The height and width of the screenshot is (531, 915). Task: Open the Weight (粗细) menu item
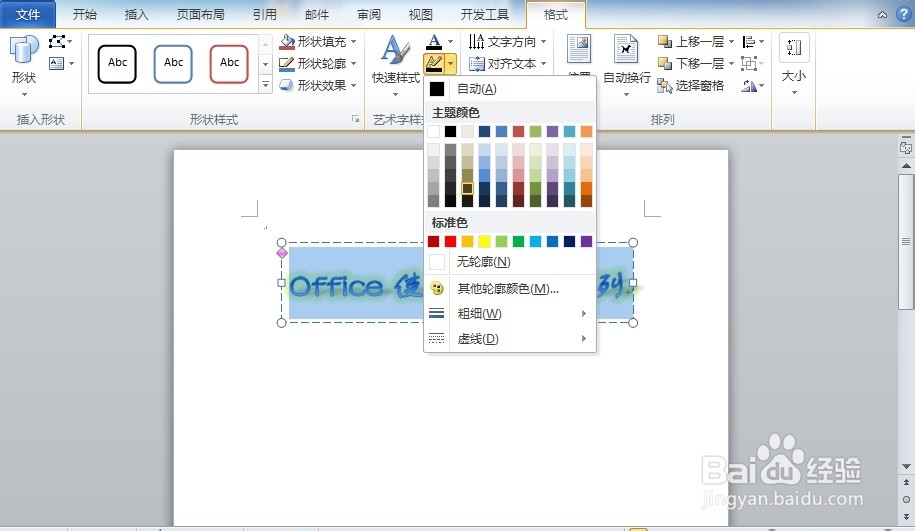pyautogui.click(x=510, y=313)
